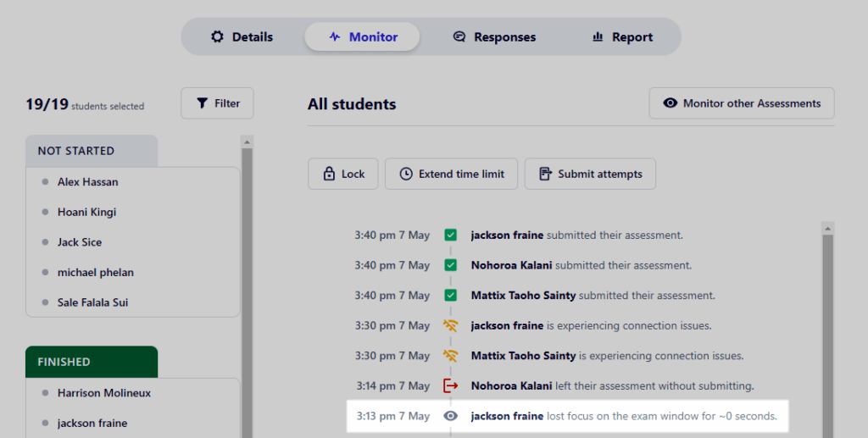This screenshot has width=868, height=438.
Task: Click status dot beside Hoani Kingi
Action: click(x=46, y=213)
